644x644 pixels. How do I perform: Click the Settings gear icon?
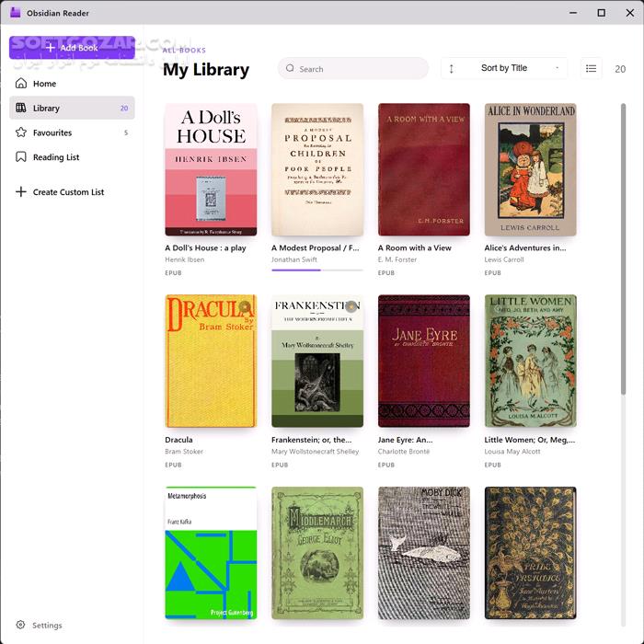pyautogui.click(x=20, y=625)
